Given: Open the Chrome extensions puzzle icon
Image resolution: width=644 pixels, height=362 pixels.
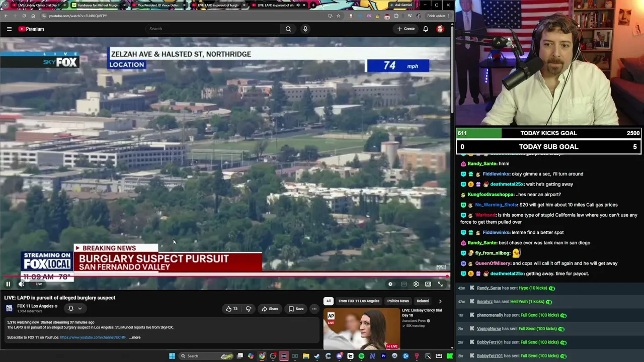Looking at the screenshot, I should point(396,16).
